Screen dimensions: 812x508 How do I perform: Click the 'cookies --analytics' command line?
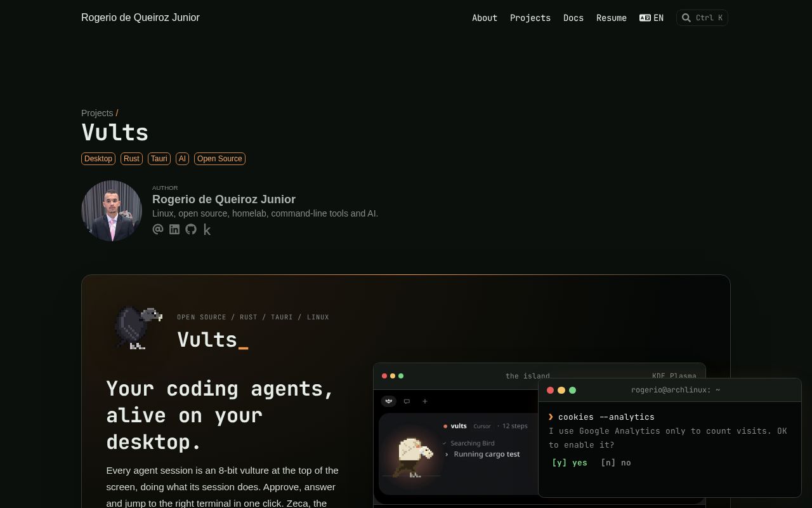point(606,417)
